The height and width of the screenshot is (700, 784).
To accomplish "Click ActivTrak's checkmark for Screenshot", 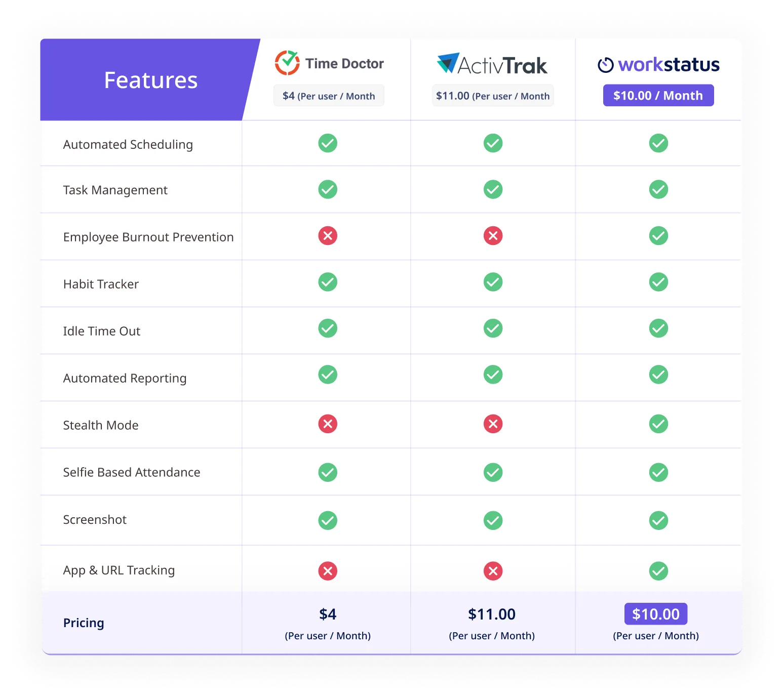I will (493, 520).
